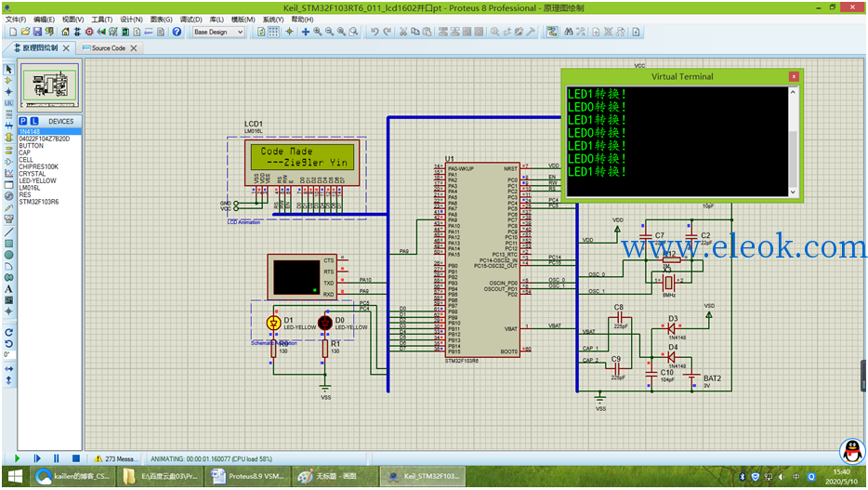
Task: Open the 调试(D) menu
Action: [x=191, y=19]
